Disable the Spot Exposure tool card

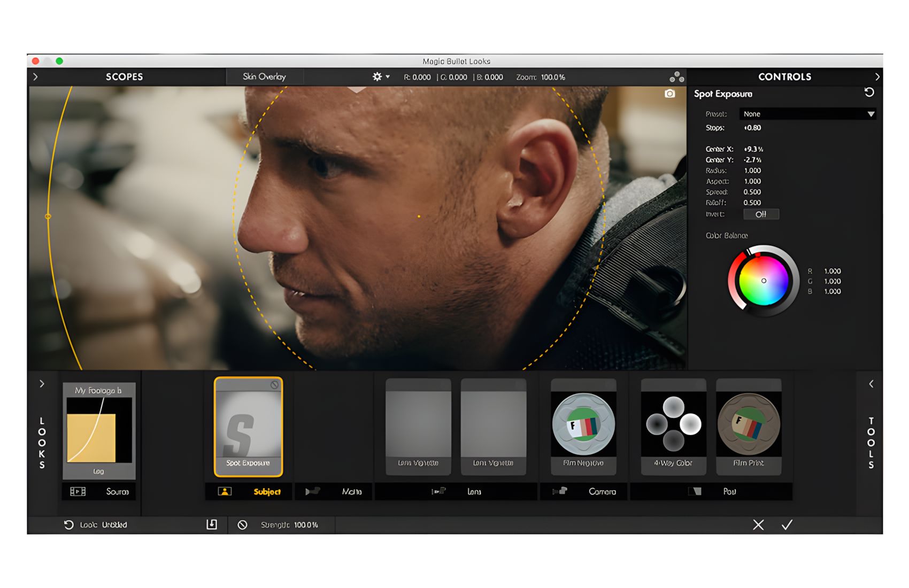coord(274,385)
